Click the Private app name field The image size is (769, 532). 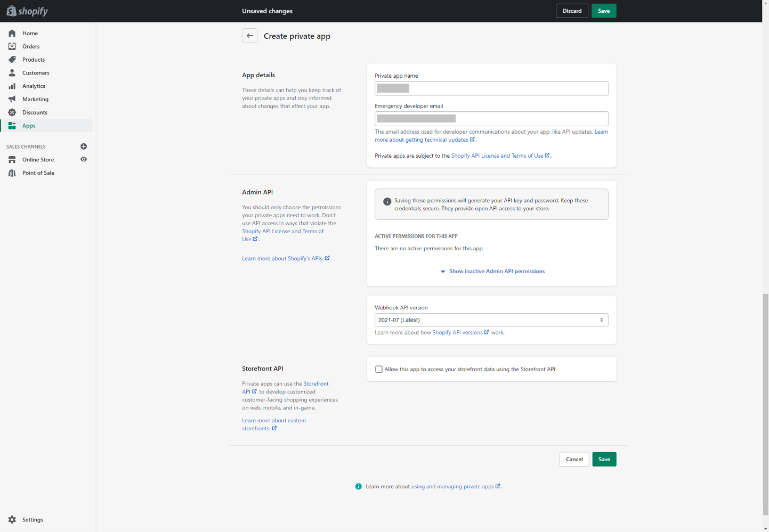click(x=491, y=88)
